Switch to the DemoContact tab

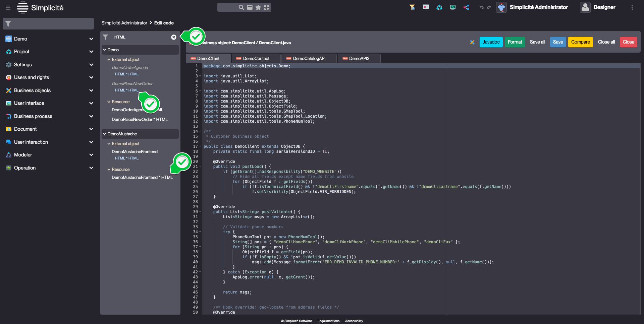(x=256, y=58)
